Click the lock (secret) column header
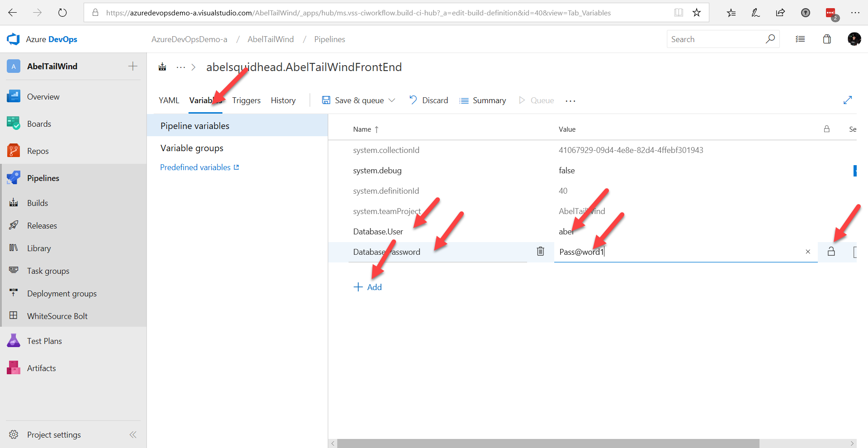868x448 pixels. point(826,129)
